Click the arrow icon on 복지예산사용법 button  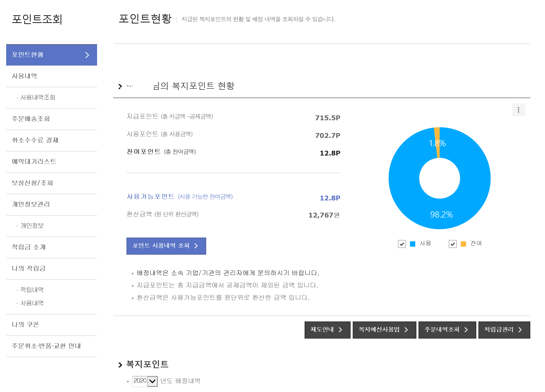point(406,330)
